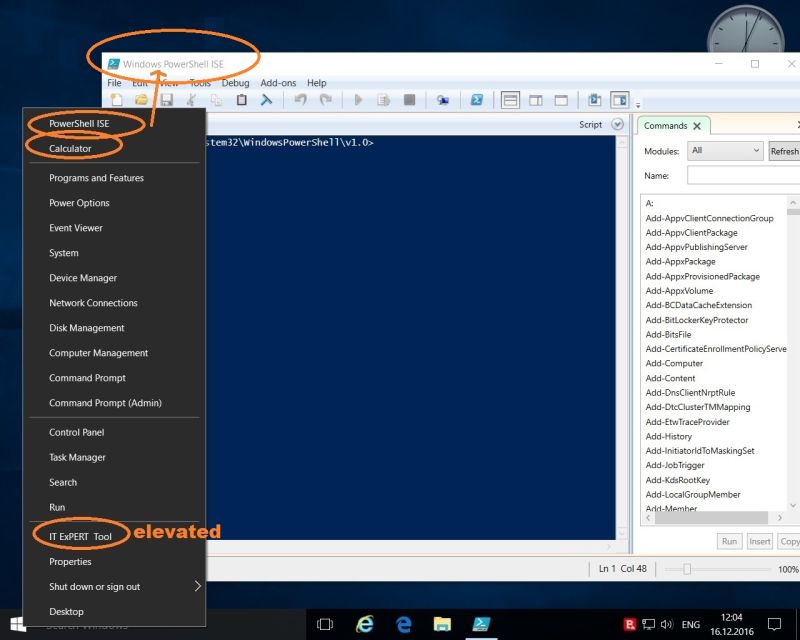Click the Start PowerShell.exe toolbar icon
Screen dimensions: 800x640
click(x=476, y=100)
